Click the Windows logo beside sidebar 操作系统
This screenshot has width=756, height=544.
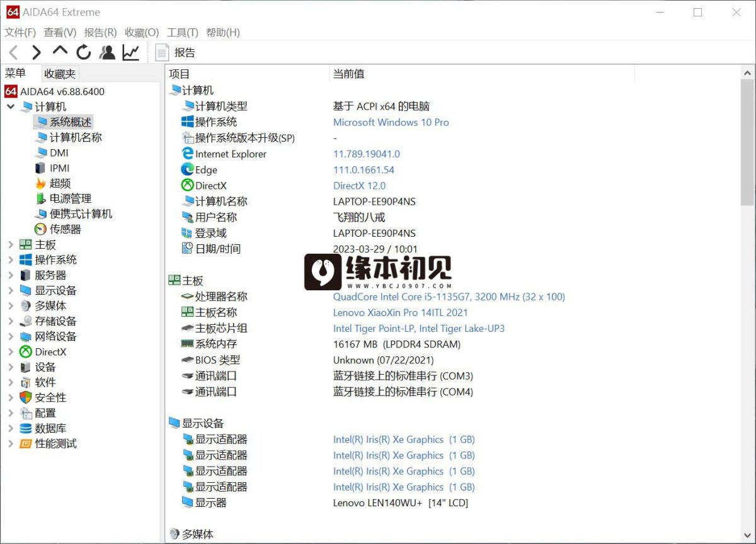tap(25, 259)
